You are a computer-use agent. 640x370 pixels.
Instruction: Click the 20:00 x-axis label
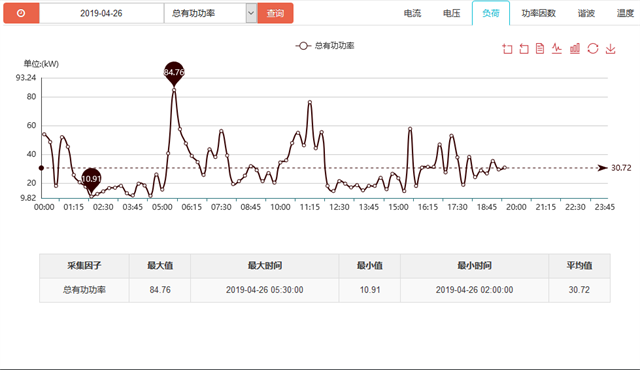tap(516, 207)
